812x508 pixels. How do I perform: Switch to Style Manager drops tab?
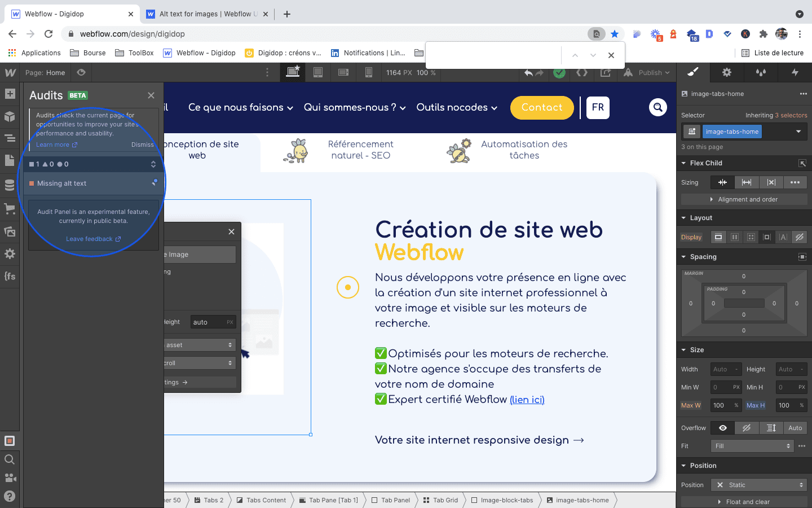(x=761, y=72)
